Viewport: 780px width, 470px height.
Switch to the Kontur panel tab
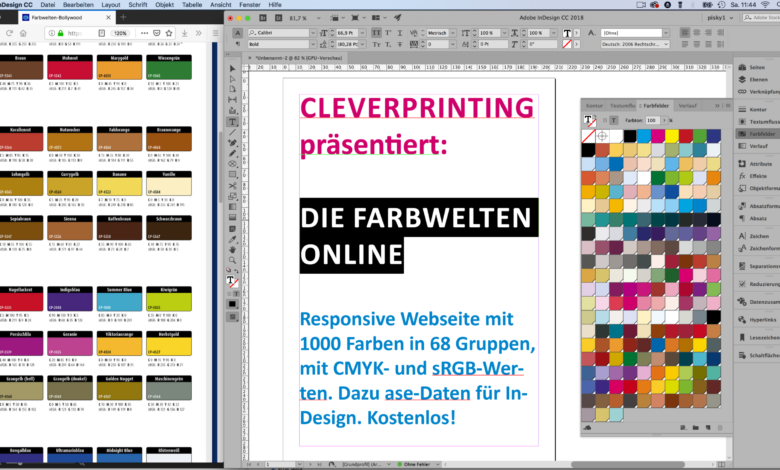(594, 105)
